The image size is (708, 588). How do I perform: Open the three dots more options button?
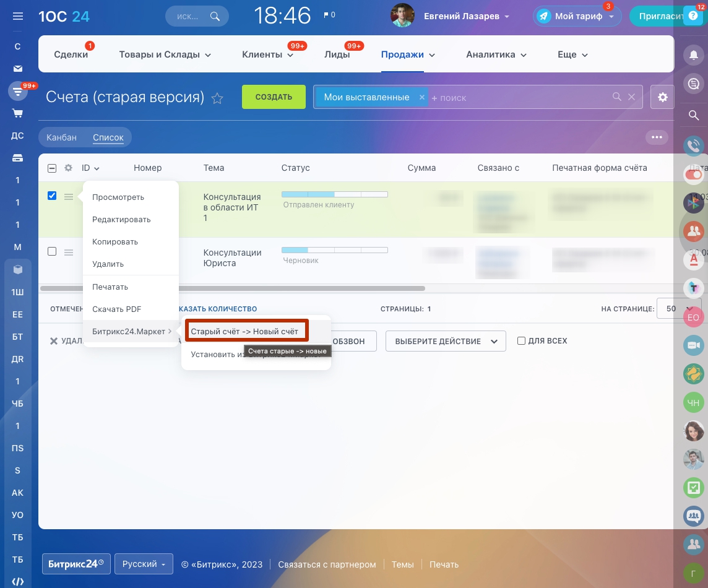tap(657, 137)
